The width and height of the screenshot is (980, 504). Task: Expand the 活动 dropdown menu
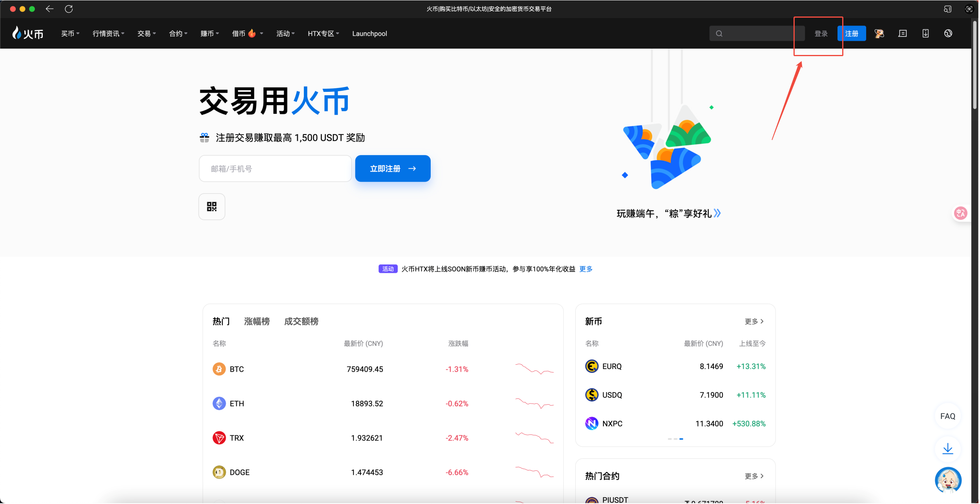[285, 33]
